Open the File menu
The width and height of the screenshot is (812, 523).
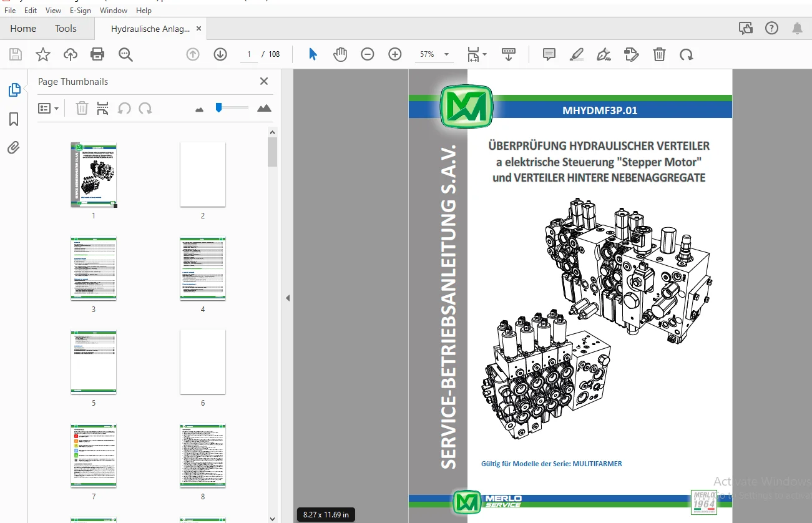pyautogui.click(x=10, y=11)
